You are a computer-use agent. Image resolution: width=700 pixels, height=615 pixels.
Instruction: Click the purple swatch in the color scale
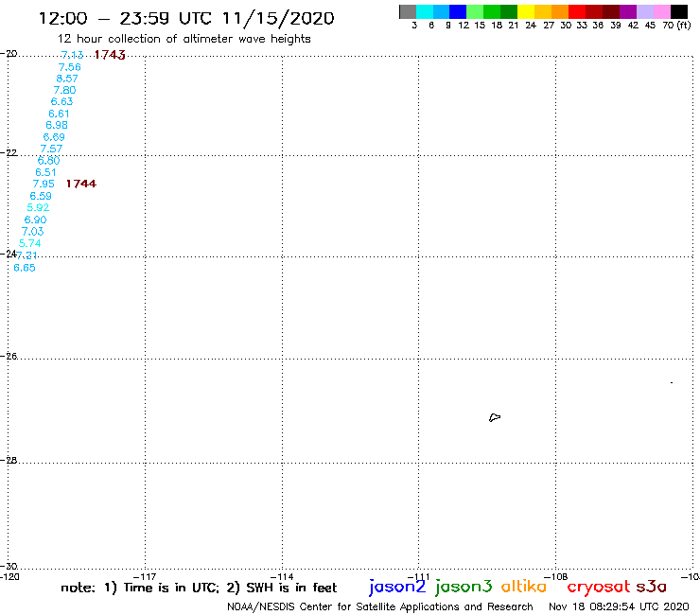pyautogui.click(x=628, y=11)
